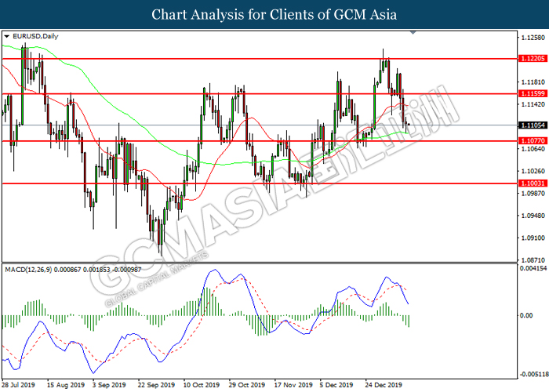Click the 1.10260 price axis value
Viewport: 549px width, 392px height.
point(533,171)
